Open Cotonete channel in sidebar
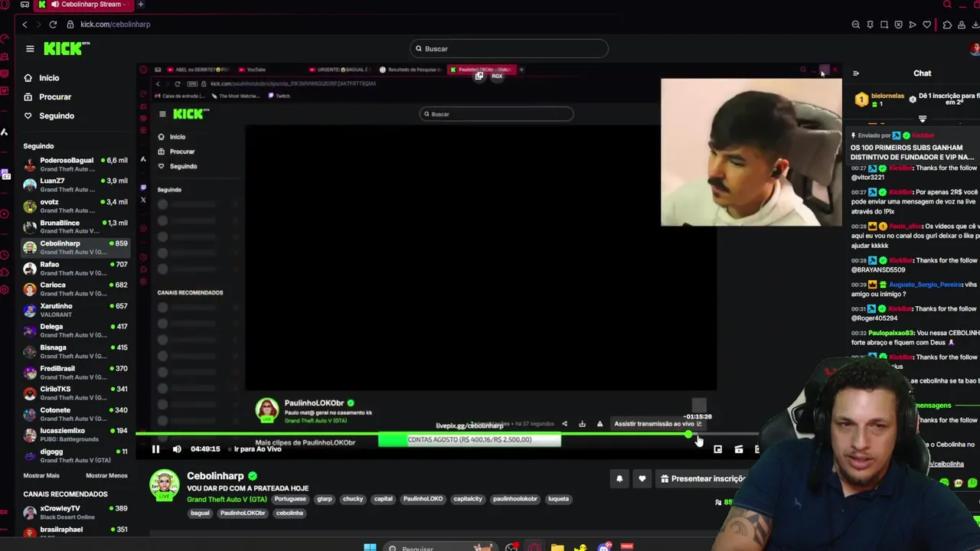The width and height of the screenshot is (980, 551). [x=75, y=414]
